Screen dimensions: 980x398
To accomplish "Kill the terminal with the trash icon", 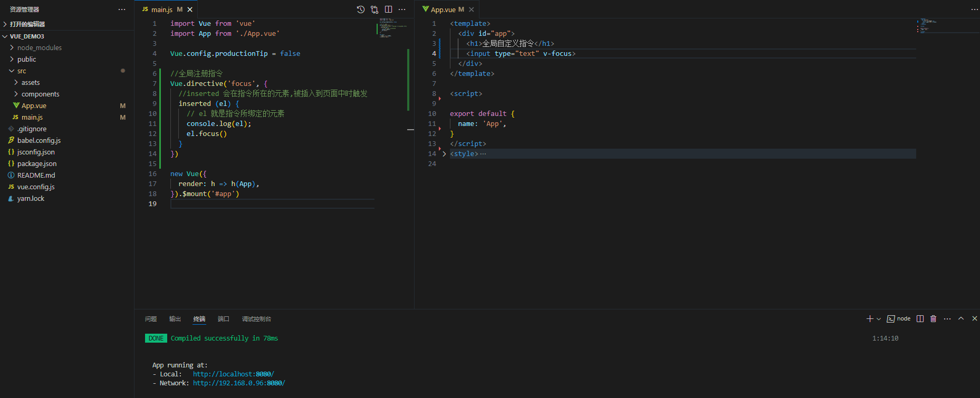I will [x=933, y=318].
